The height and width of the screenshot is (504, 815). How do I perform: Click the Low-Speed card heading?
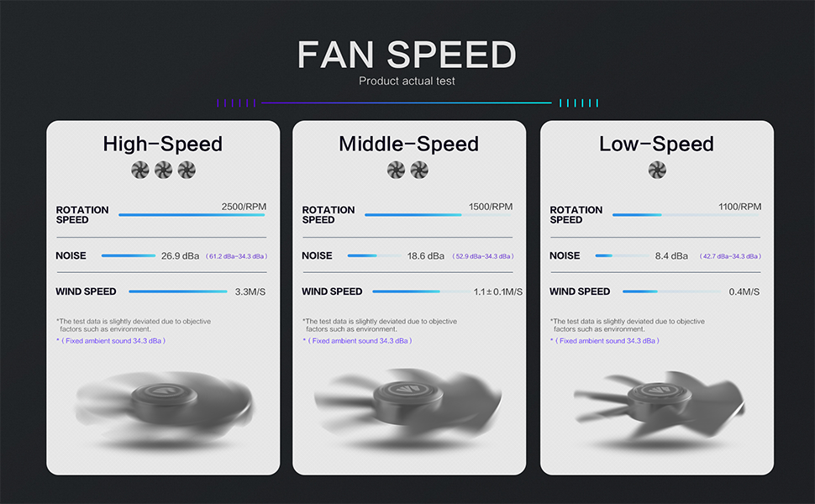click(656, 144)
